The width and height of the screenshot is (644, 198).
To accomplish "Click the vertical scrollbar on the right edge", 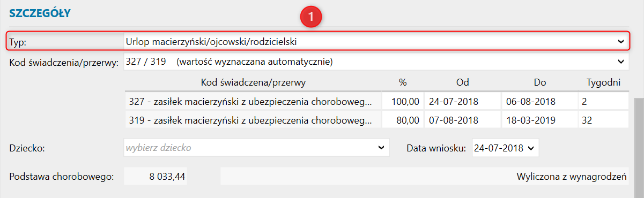I will click(639, 148).
